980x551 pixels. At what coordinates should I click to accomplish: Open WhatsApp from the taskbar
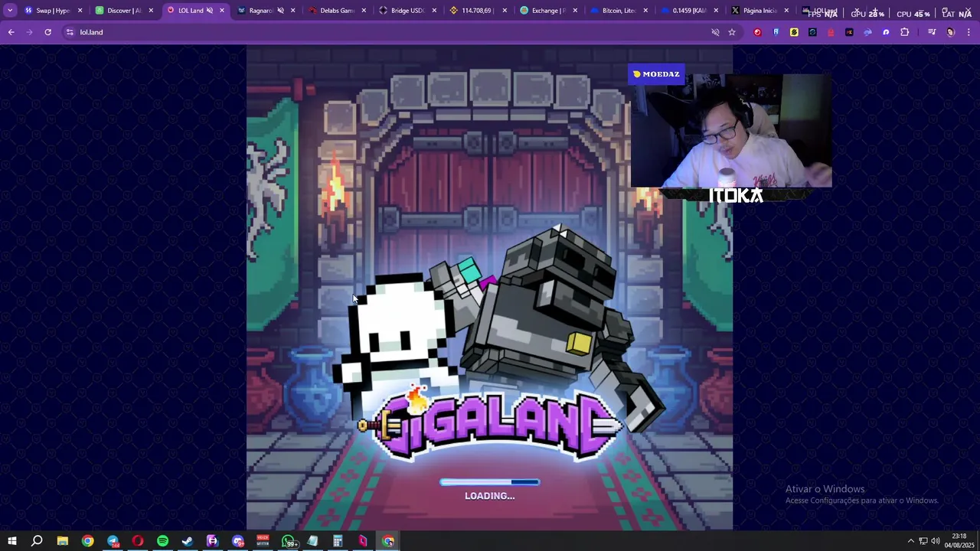point(289,541)
